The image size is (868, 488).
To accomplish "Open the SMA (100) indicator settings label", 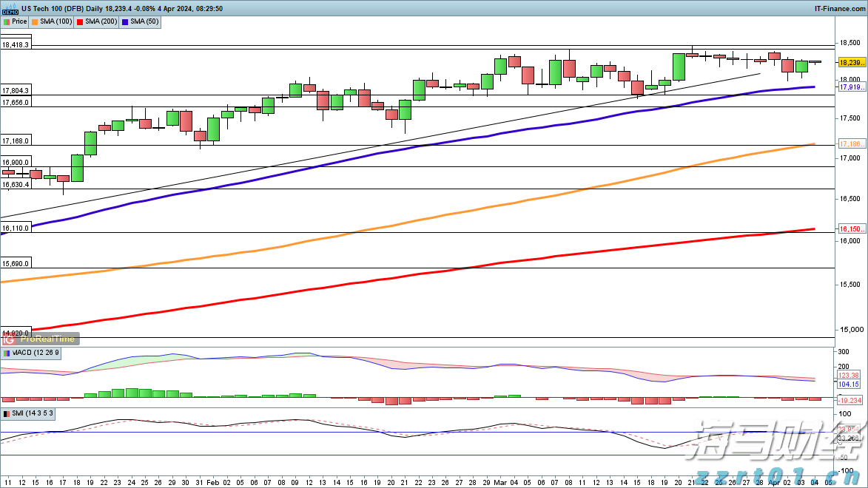I will point(55,22).
